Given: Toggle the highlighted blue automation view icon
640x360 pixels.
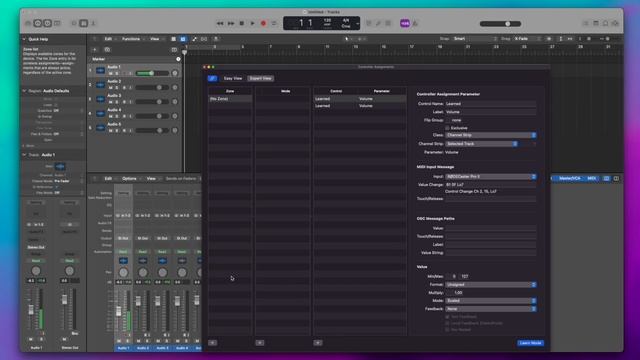Looking at the screenshot, I should pyautogui.click(x=183, y=39).
